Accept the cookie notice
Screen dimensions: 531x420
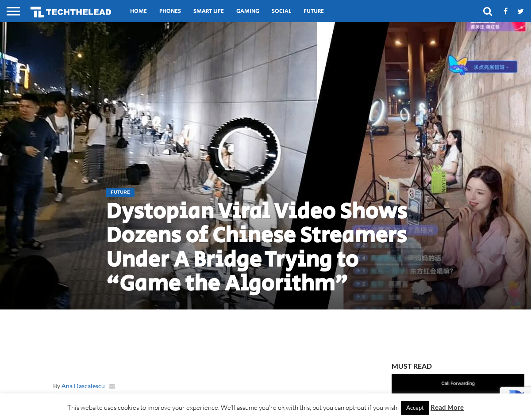[415, 408]
